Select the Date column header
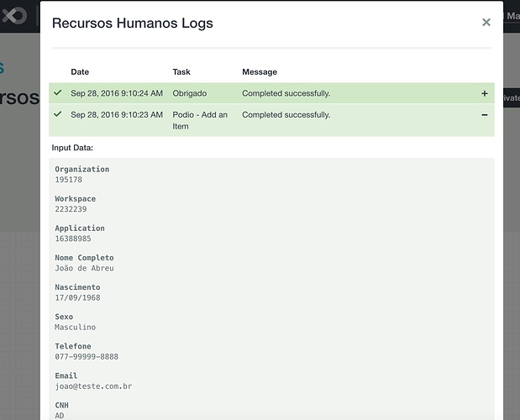The height and width of the screenshot is (420, 520). 80,72
